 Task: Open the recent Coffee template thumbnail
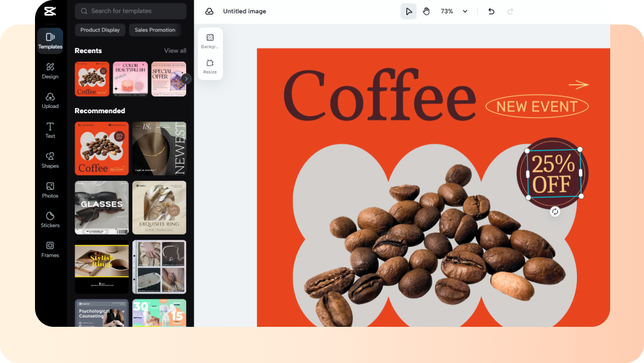click(x=92, y=79)
